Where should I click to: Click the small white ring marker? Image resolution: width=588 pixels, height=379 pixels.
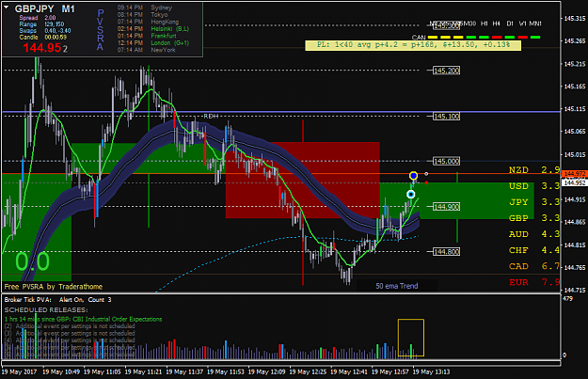coord(426,174)
